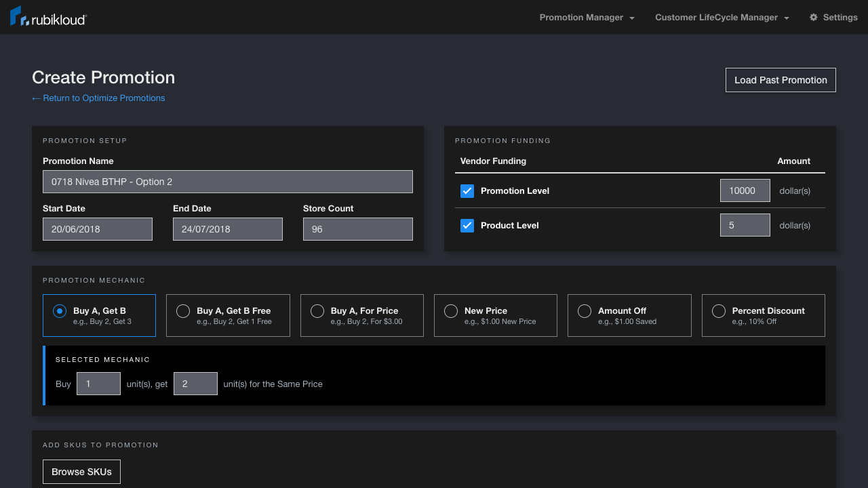The width and height of the screenshot is (868, 488).
Task: Click the Load Past Promotion button
Action: (781, 80)
